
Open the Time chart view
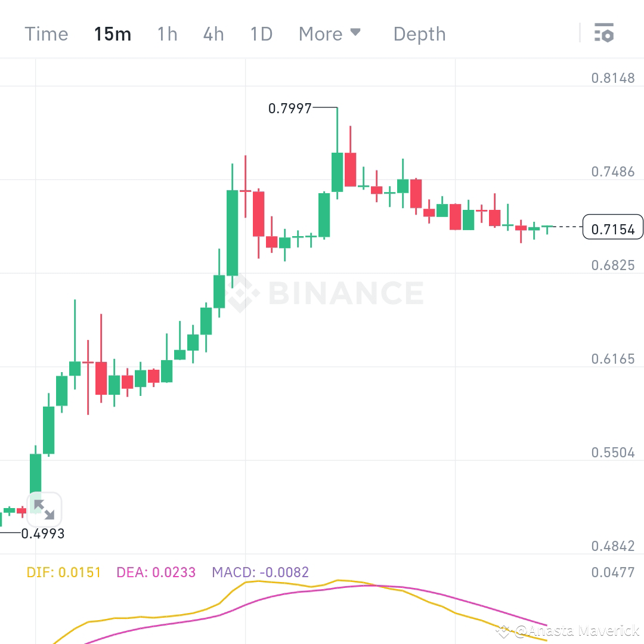[x=46, y=34]
